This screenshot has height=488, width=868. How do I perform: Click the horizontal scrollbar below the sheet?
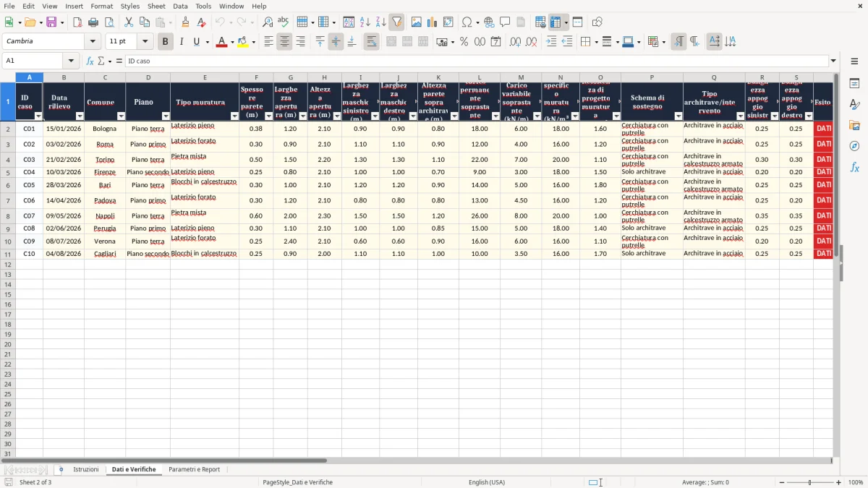coord(165,461)
